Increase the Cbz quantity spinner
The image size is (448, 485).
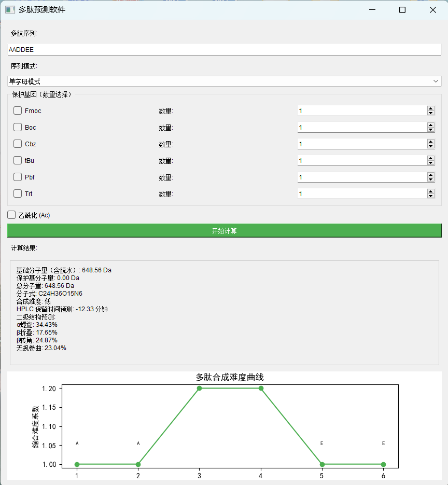coord(431,141)
